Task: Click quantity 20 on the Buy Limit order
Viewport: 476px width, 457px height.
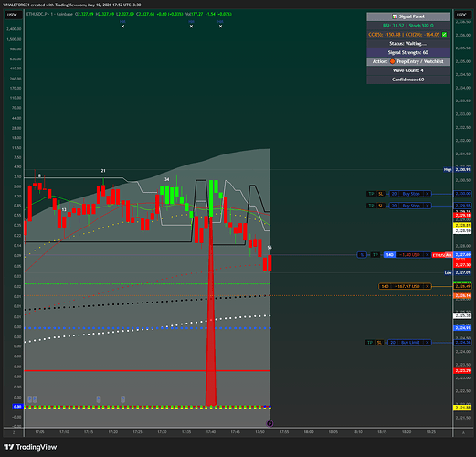Action: click(393, 343)
